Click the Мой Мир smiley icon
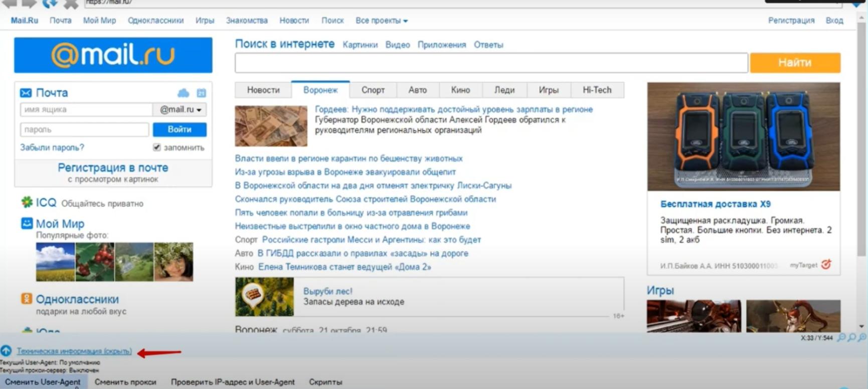This screenshot has height=389, width=868. pos(27,223)
